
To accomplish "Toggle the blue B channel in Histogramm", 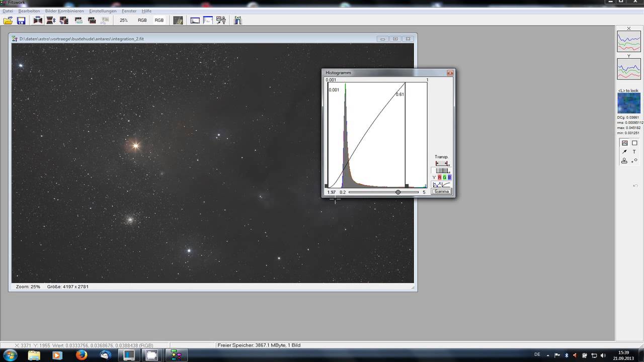I will tap(449, 177).
